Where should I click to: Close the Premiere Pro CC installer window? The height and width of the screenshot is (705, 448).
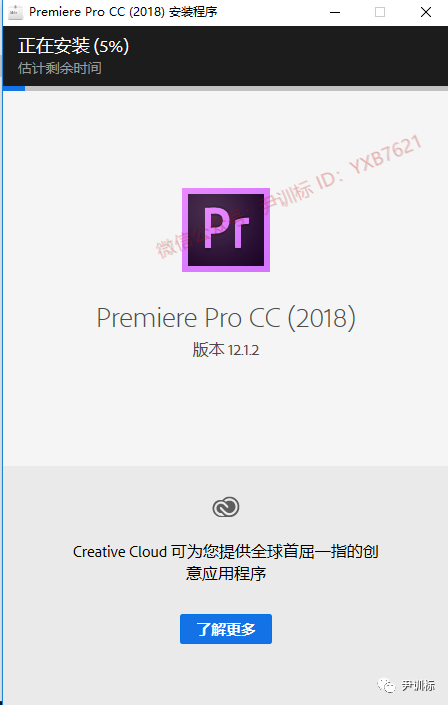(426, 12)
